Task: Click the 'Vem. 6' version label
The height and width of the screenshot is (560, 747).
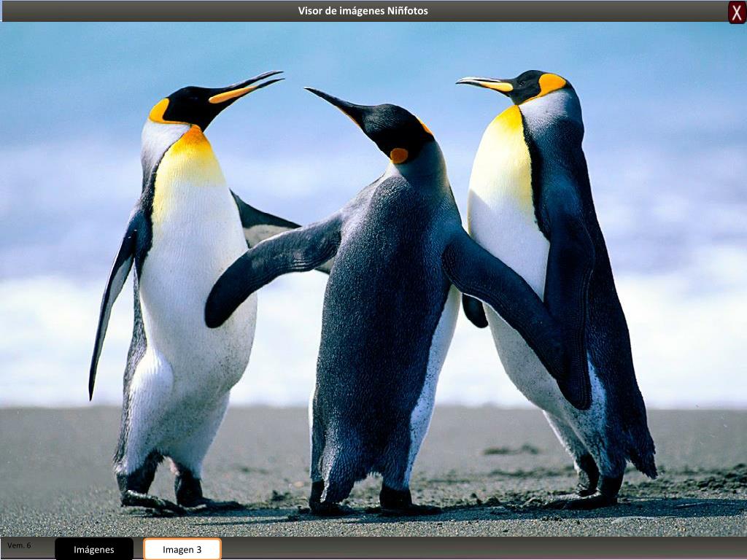Action: click(19, 545)
